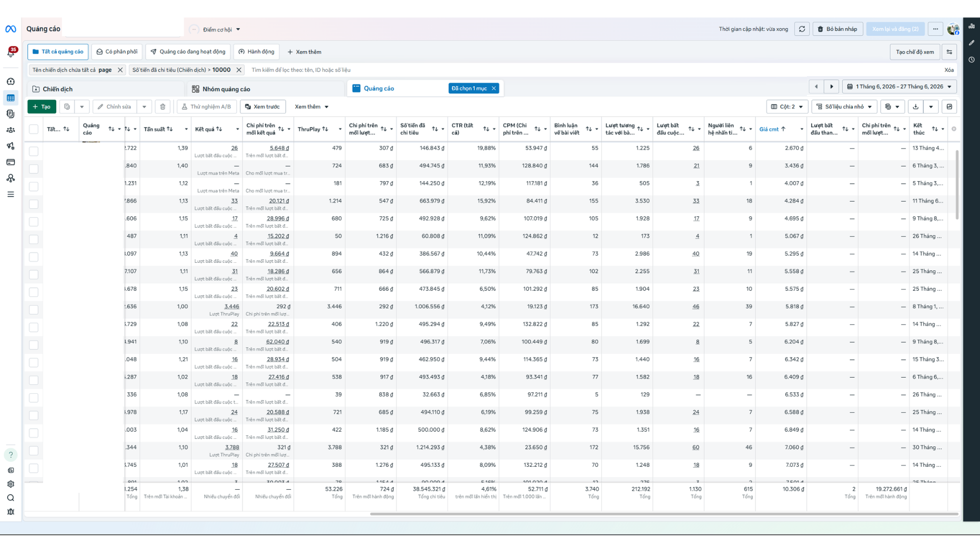980x551 pixels.
Task: Click the bug report icon
Action: (11, 512)
